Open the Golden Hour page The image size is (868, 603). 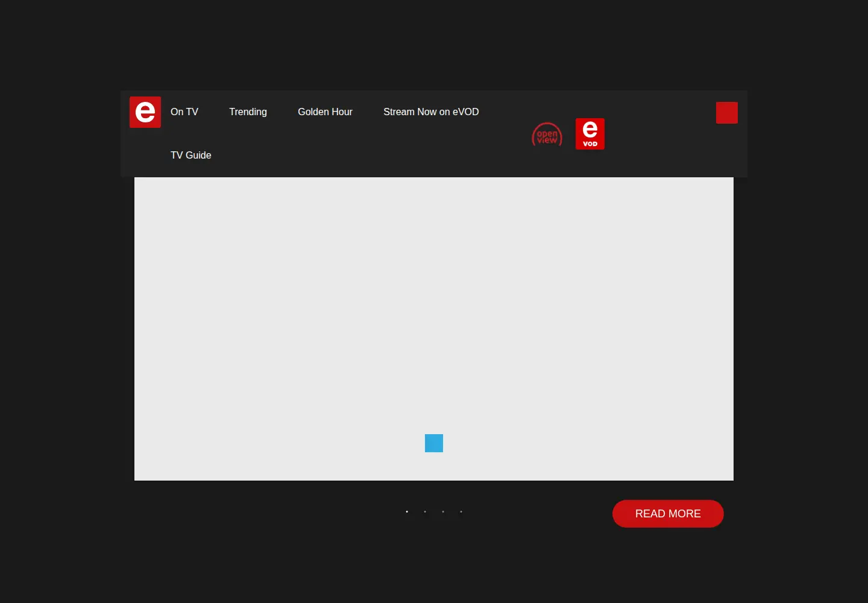point(325,112)
